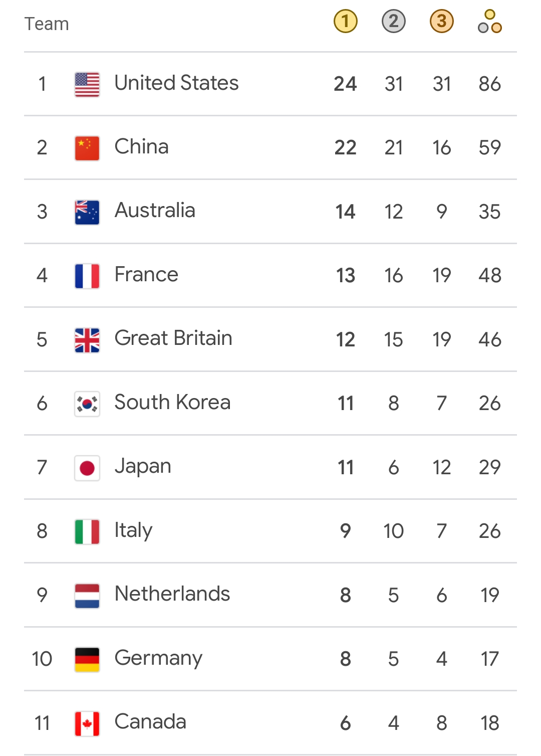Click the bronze medal column icon

click(442, 22)
